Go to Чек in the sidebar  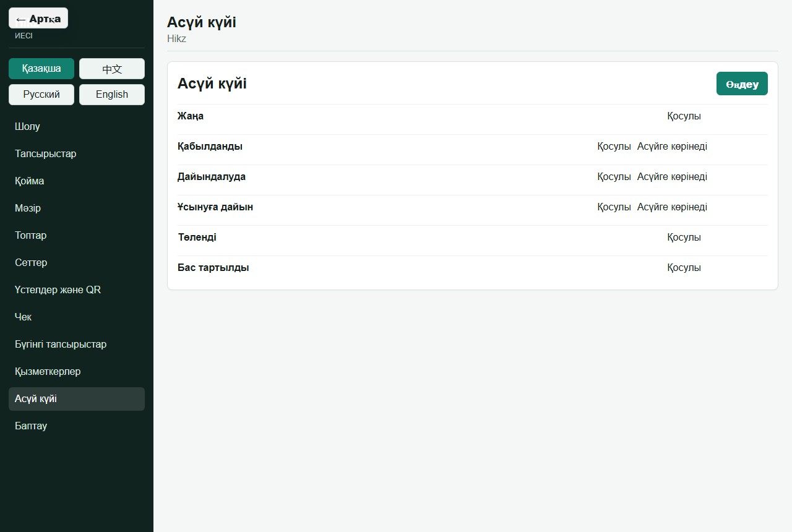coord(77,317)
